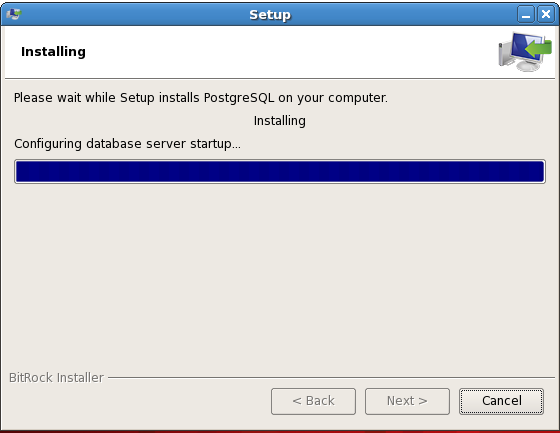Minimize the Setup window
The image size is (560, 433).
pos(526,15)
